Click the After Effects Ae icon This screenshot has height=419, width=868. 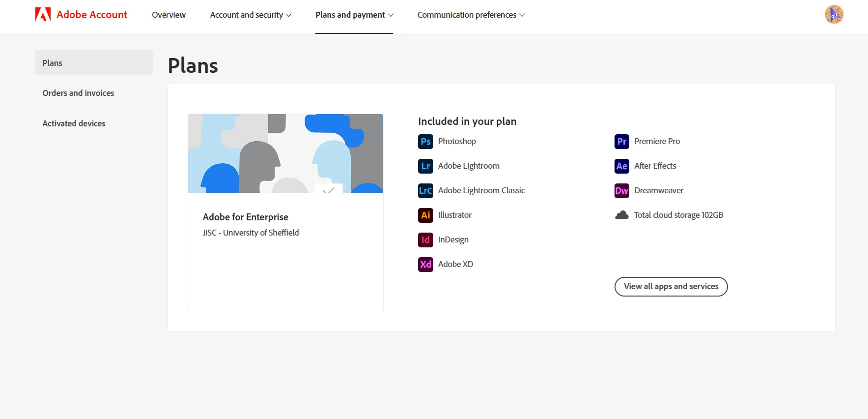tap(622, 166)
